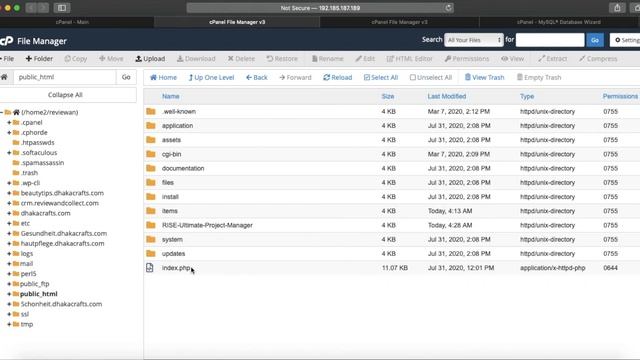Click the Move toolbar button
The width and height of the screenshot is (640, 360).
point(111,59)
